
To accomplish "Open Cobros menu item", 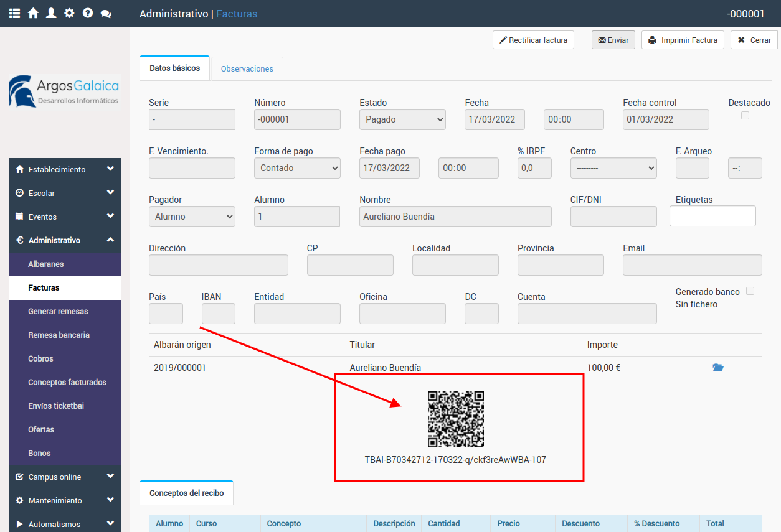I will (x=65, y=358).
